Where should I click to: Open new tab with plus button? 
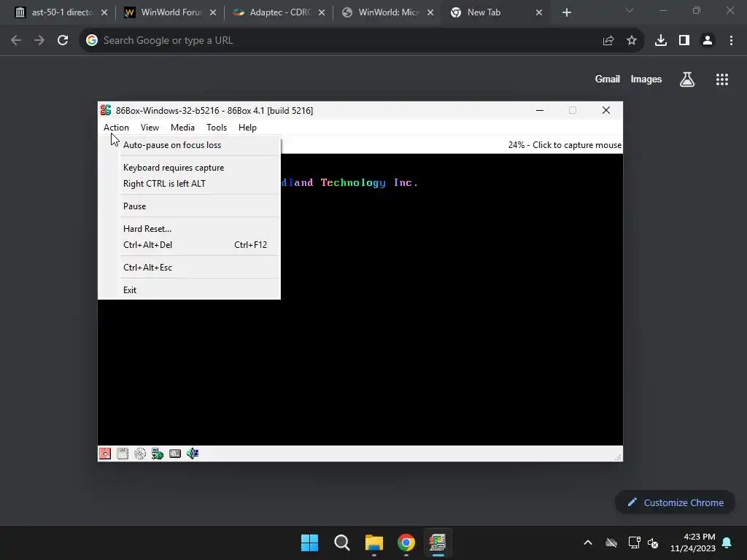point(566,12)
